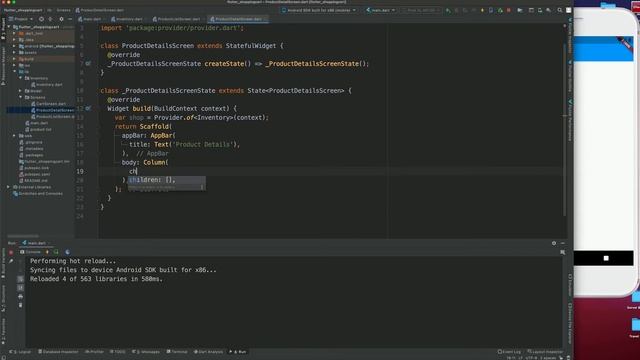Accept the 'children: [],' autocomplete suggestion
Viewport: 640px width, 360px height.
[x=167, y=180]
